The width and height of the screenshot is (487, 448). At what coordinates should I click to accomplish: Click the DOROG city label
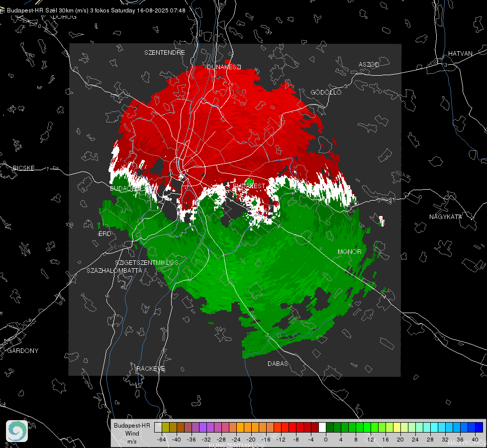(65, 17)
